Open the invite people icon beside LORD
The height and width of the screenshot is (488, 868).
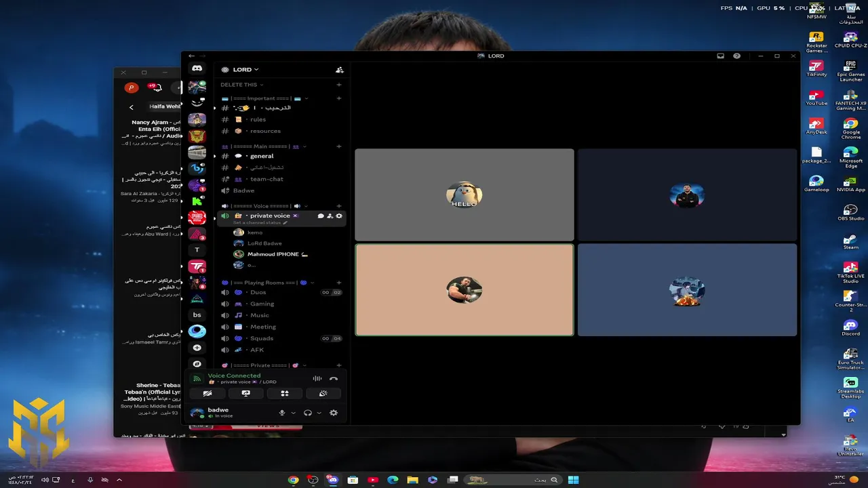[x=339, y=70]
